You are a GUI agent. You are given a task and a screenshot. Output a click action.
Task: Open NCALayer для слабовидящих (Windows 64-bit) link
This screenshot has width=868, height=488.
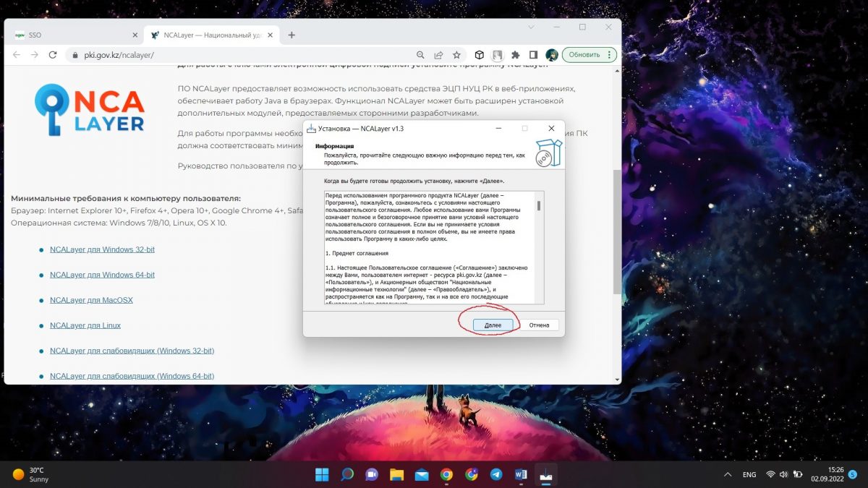(x=132, y=376)
